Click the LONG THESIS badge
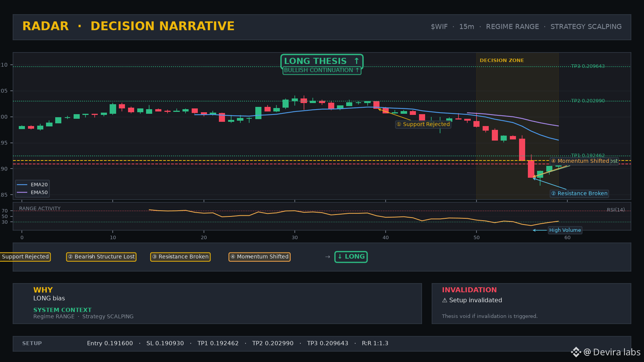 [x=322, y=61]
